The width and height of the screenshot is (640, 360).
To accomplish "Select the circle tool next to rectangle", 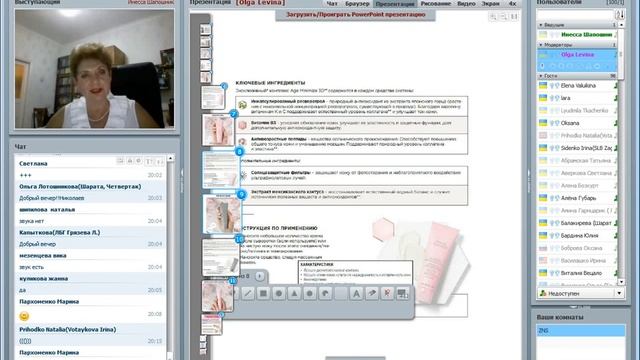I will [x=279, y=293].
